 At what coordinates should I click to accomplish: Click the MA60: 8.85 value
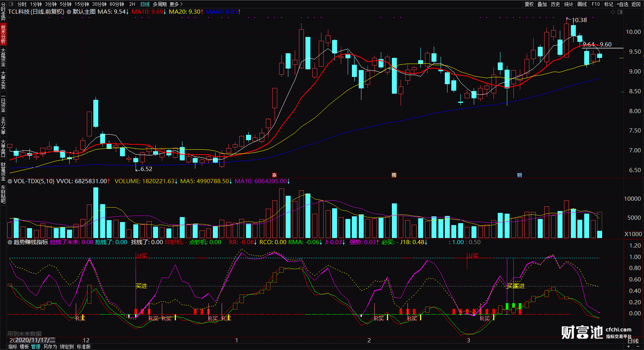click(223, 12)
